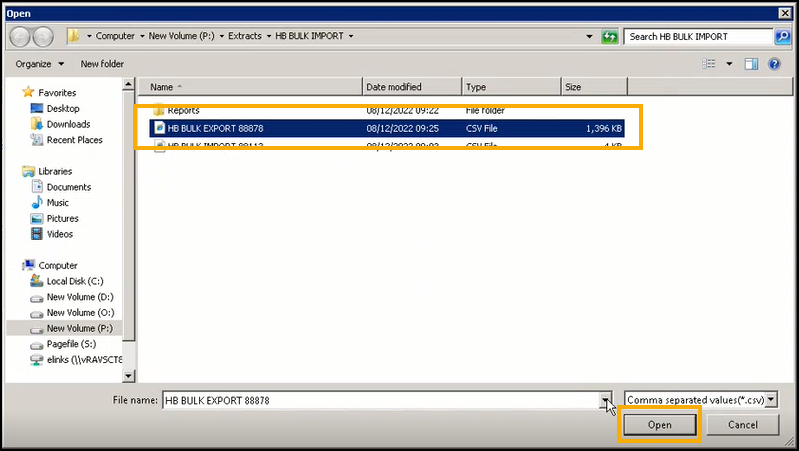Toggle the preview pane icon

pyautogui.click(x=751, y=64)
